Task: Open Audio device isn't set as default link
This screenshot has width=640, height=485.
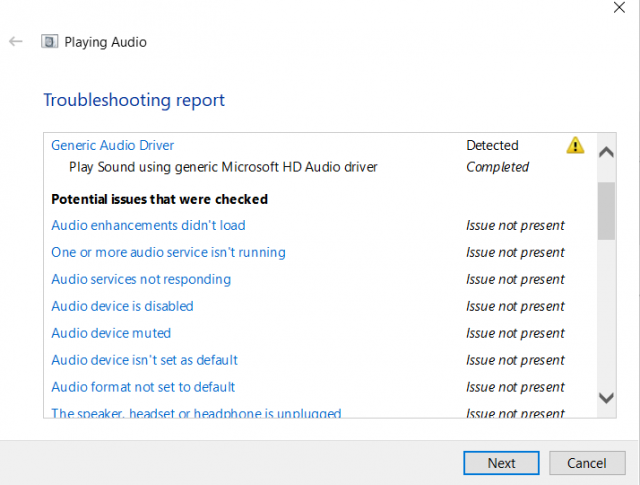Action: (144, 360)
